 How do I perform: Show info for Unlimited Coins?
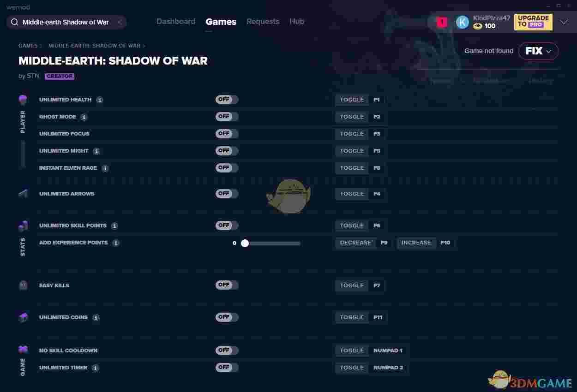pos(96,318)
